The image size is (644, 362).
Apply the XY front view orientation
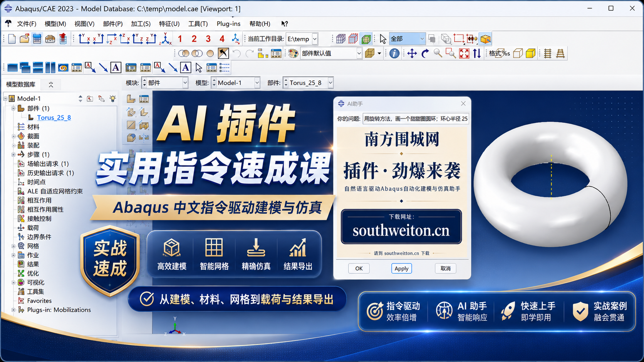(x=84, y=39)
